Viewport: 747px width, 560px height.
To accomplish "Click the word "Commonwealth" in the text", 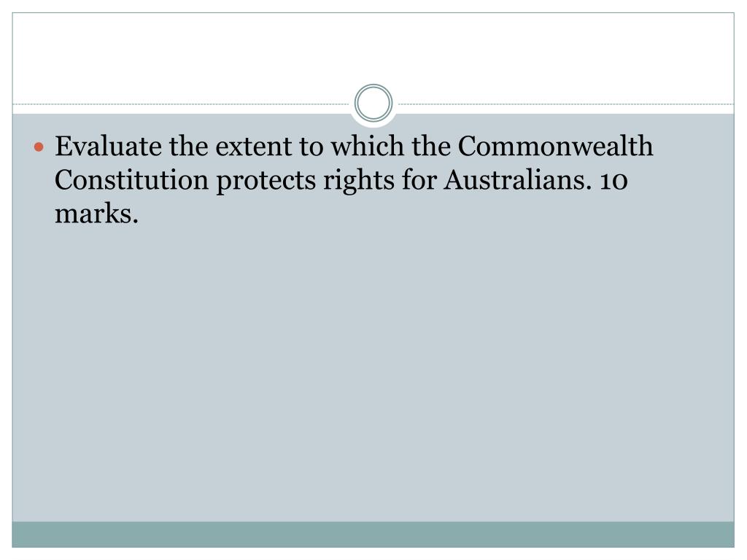I will click(x=555, y=146).
